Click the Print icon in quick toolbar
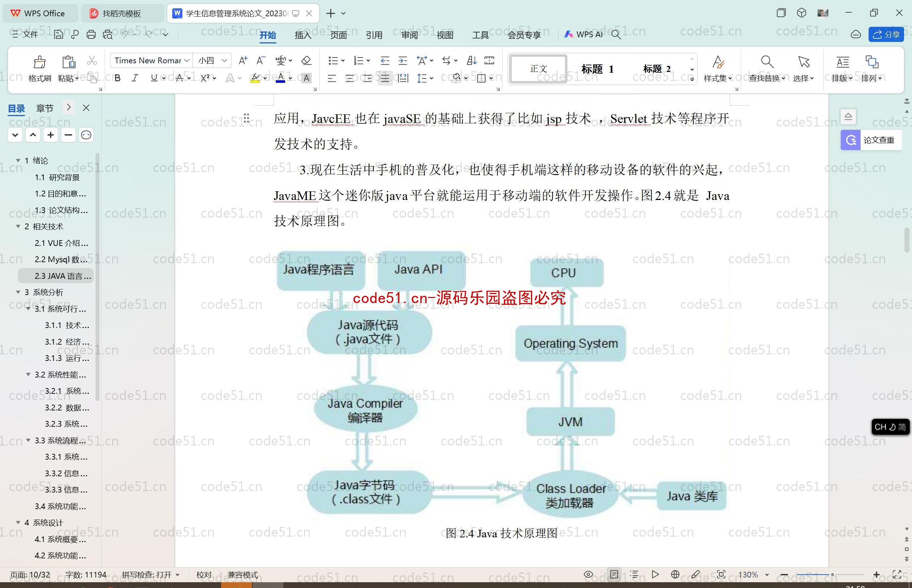The width and height of the screenshot is (912, 588). tap(91, 35)
